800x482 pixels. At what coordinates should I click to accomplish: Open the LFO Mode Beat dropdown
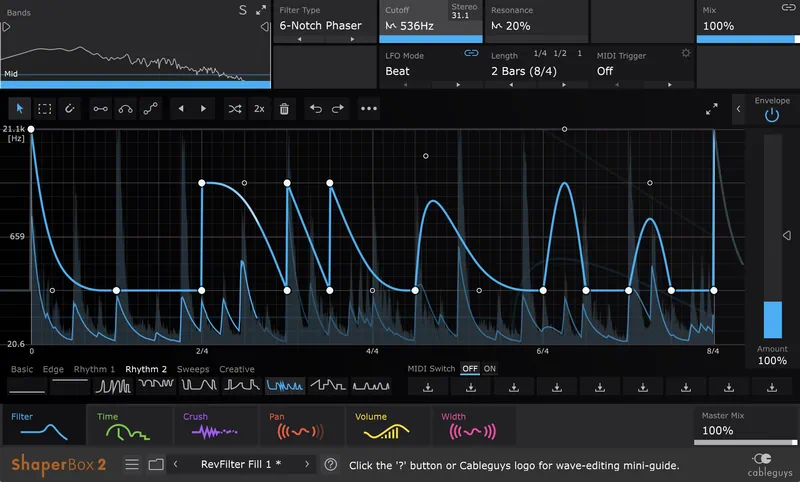430,71
